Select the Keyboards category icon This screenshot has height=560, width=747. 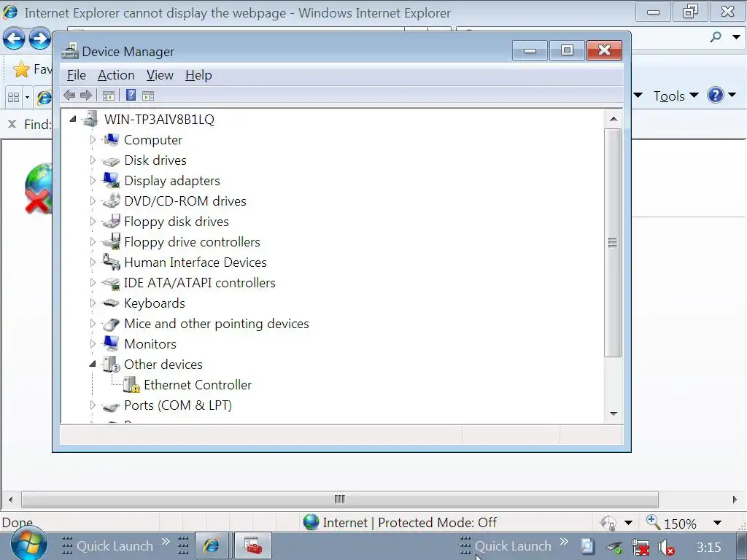111,303
